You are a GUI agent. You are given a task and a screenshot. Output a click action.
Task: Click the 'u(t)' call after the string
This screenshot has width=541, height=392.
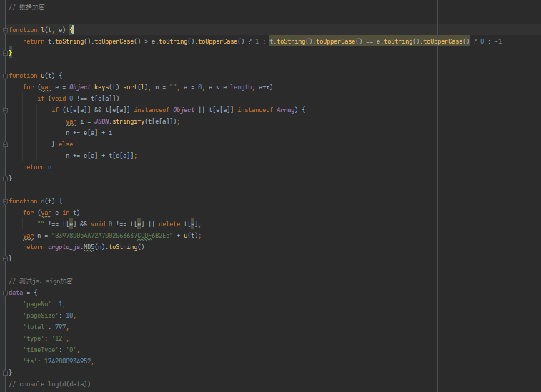(190, 236)
